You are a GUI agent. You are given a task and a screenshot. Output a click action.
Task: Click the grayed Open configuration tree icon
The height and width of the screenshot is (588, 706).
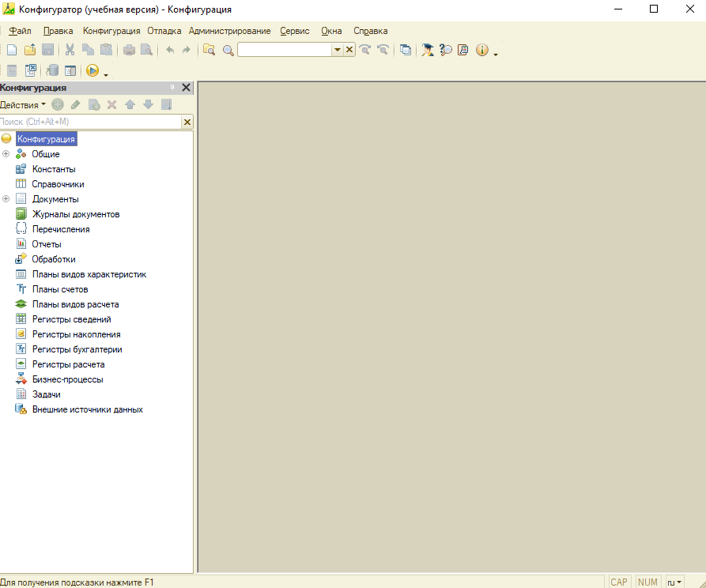12,70
